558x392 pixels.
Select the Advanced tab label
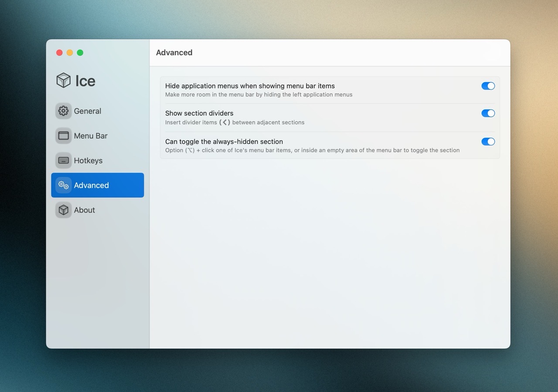click(x=91, y=185)
